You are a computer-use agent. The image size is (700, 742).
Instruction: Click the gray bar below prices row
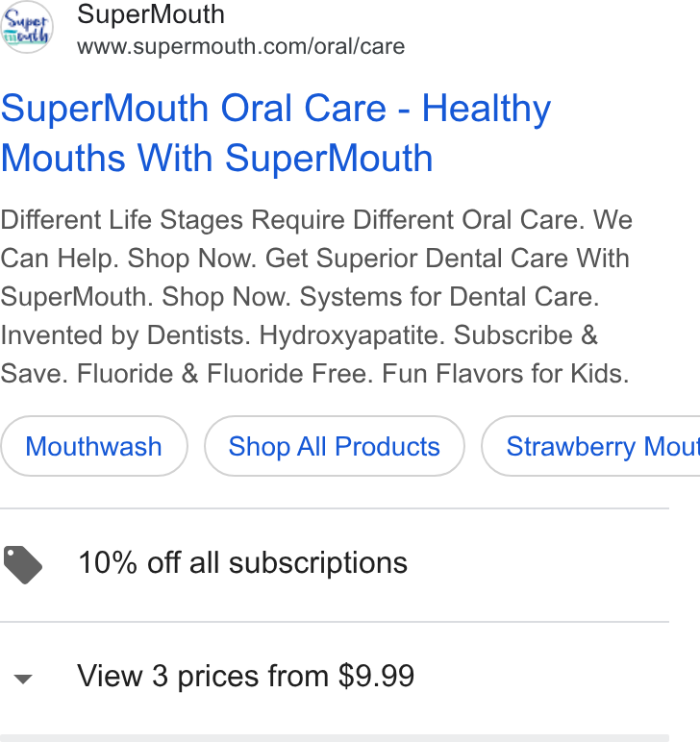coord(335,738)
